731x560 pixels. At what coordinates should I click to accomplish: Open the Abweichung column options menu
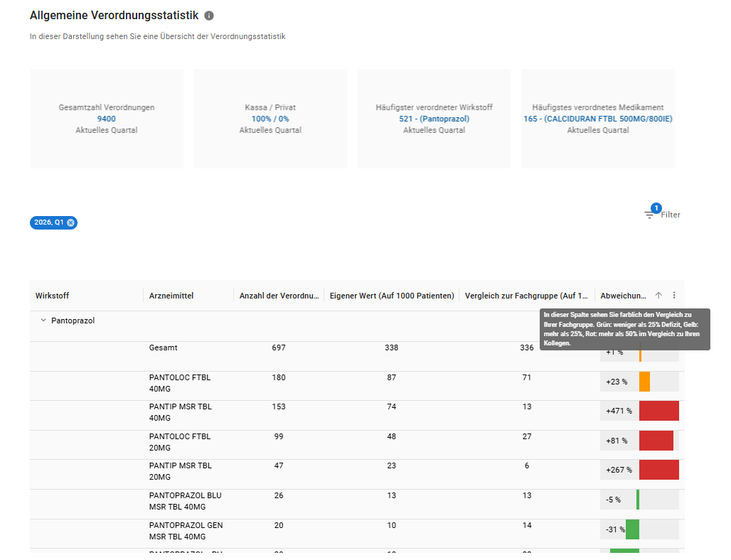[x=674, y=296]
